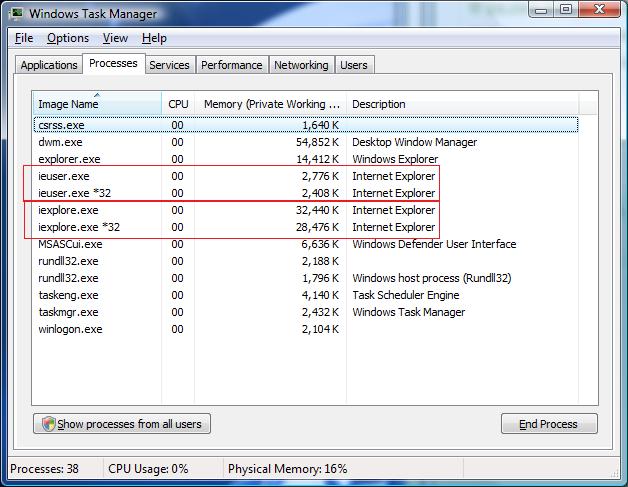Click Windows host process (Rundll32) description
The height and width of the screenshot is (487, 628).
click(432, 278)
